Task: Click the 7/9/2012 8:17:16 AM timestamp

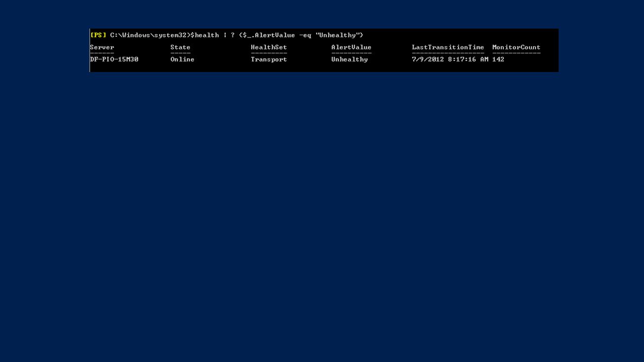Action: click(x=450, y=59)
